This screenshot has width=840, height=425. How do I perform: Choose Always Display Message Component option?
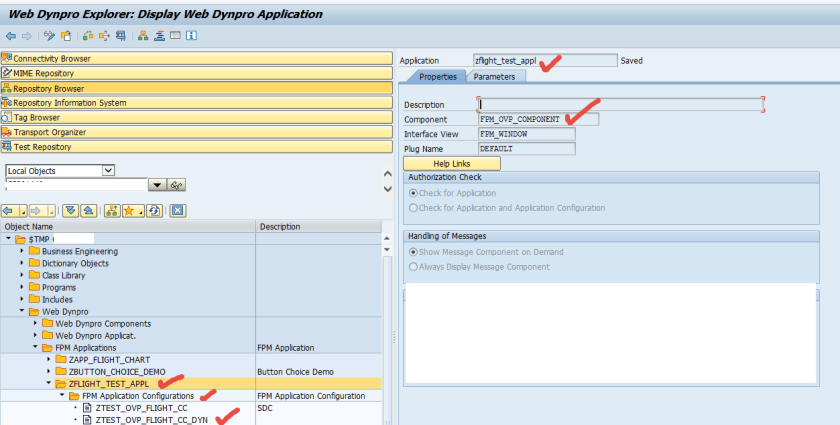pos(414,267)
